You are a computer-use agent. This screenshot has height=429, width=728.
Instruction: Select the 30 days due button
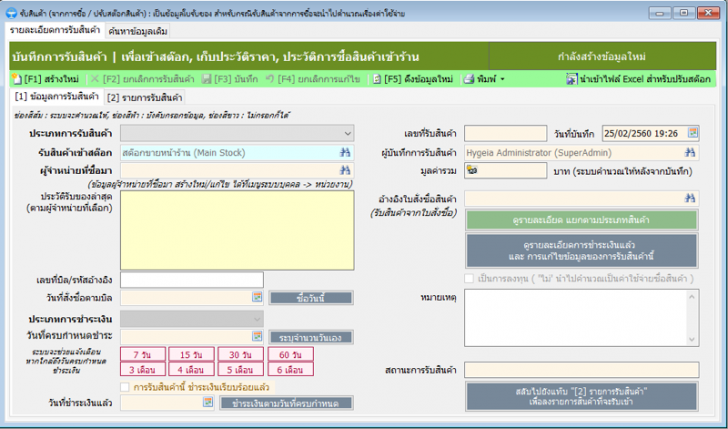coord(241,355)
